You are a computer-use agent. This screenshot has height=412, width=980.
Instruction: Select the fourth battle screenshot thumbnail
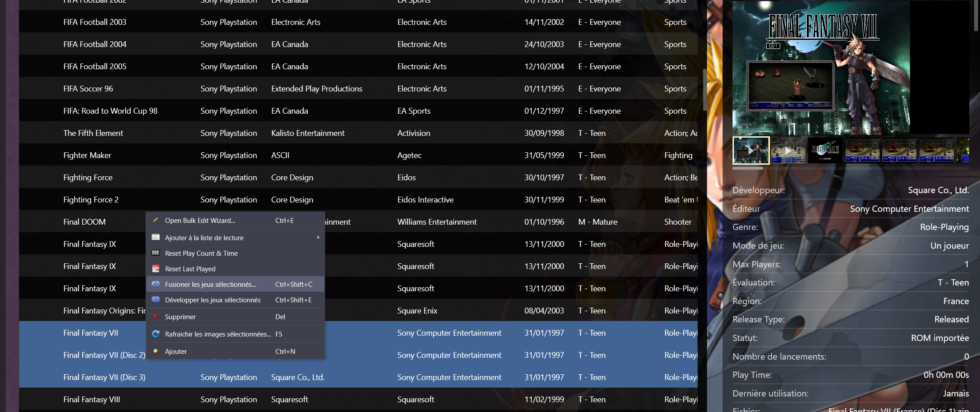(x=862, y=151)
